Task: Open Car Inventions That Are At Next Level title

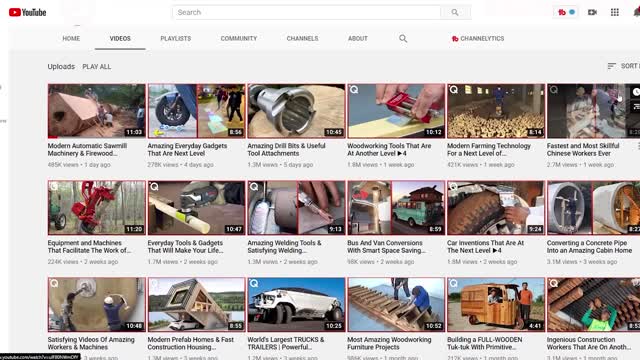Action: 486,247
